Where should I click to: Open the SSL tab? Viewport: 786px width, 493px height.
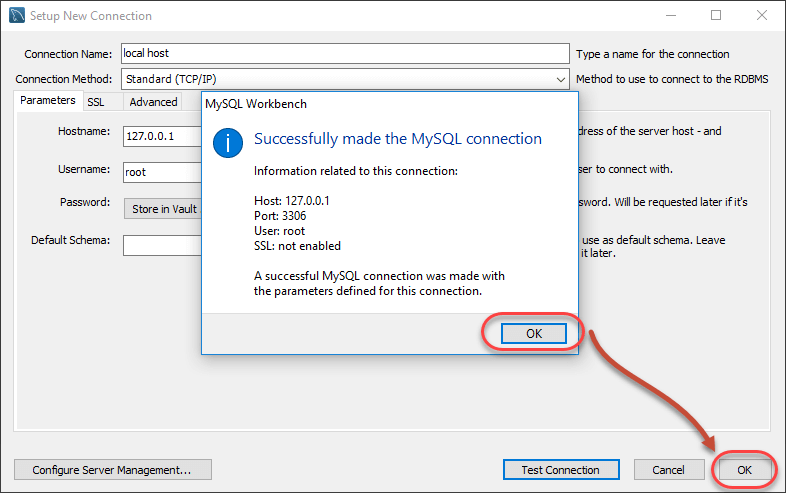[96, 102]
